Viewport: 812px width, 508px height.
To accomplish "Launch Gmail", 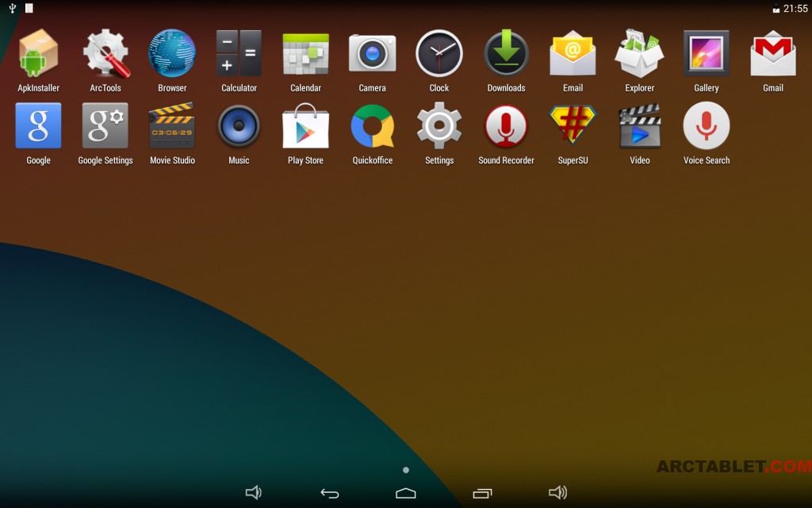I will point(773,53).
